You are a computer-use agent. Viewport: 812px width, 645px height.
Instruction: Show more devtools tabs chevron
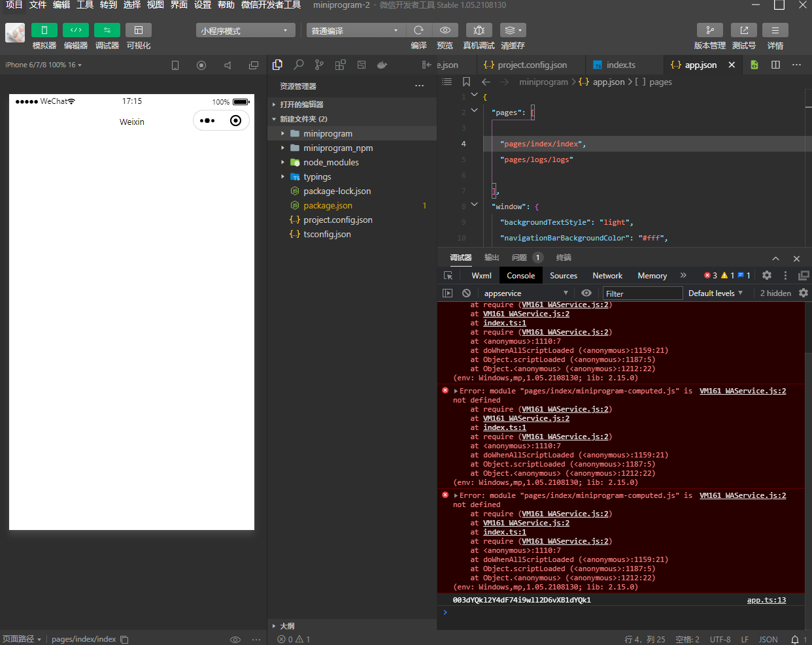(x=683, y=275)
